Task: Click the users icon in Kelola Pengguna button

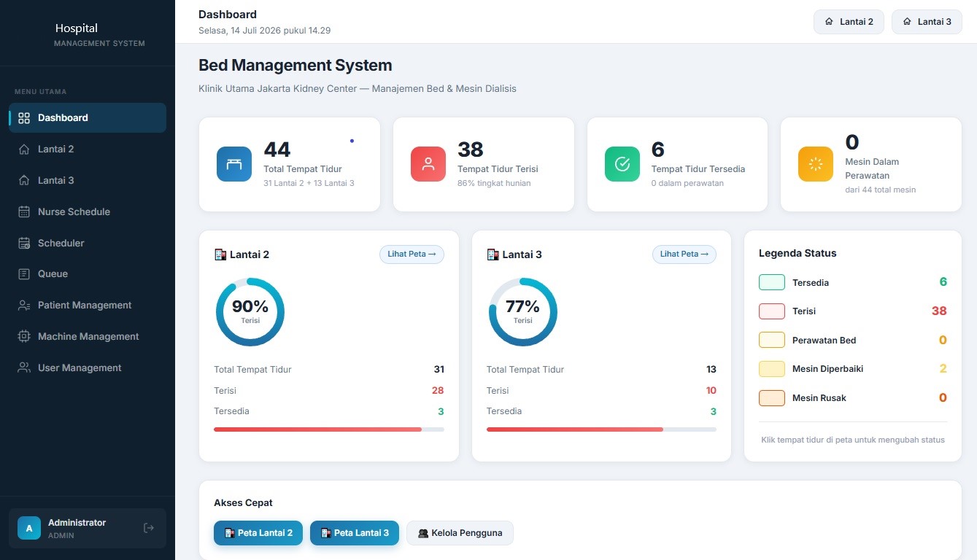Action: click(x=423, y=533)
